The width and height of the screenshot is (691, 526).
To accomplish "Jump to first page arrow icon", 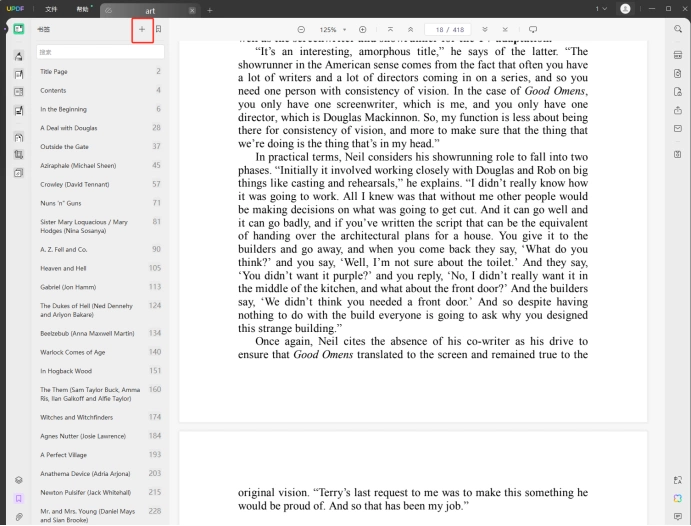I will coord(390,30).
